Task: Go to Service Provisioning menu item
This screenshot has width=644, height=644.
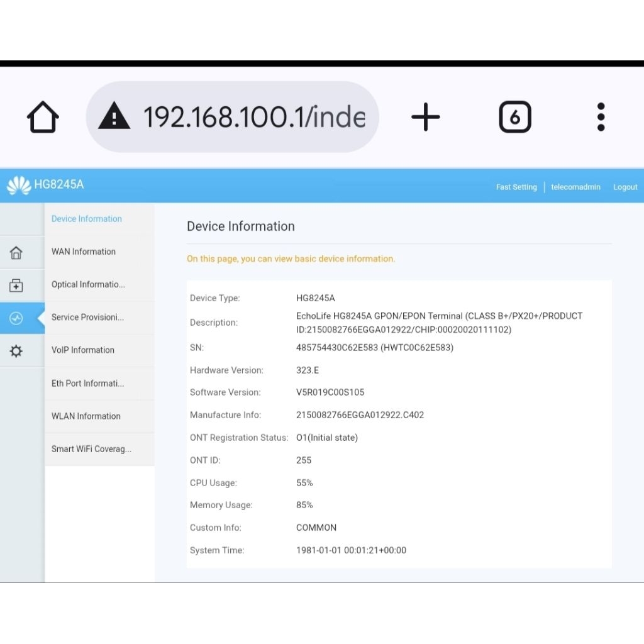Action: click(x=87, y=317)
